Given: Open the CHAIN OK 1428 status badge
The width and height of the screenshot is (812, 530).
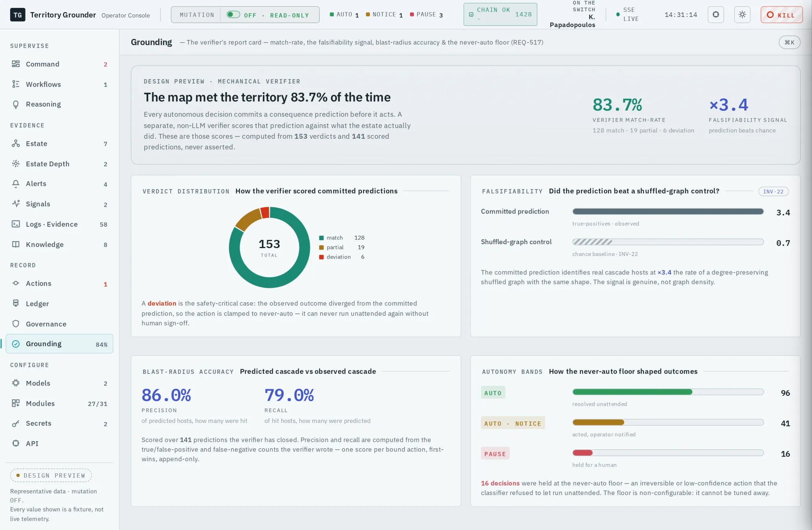Looking at the screenshot, I should click(x=500, y=15).
